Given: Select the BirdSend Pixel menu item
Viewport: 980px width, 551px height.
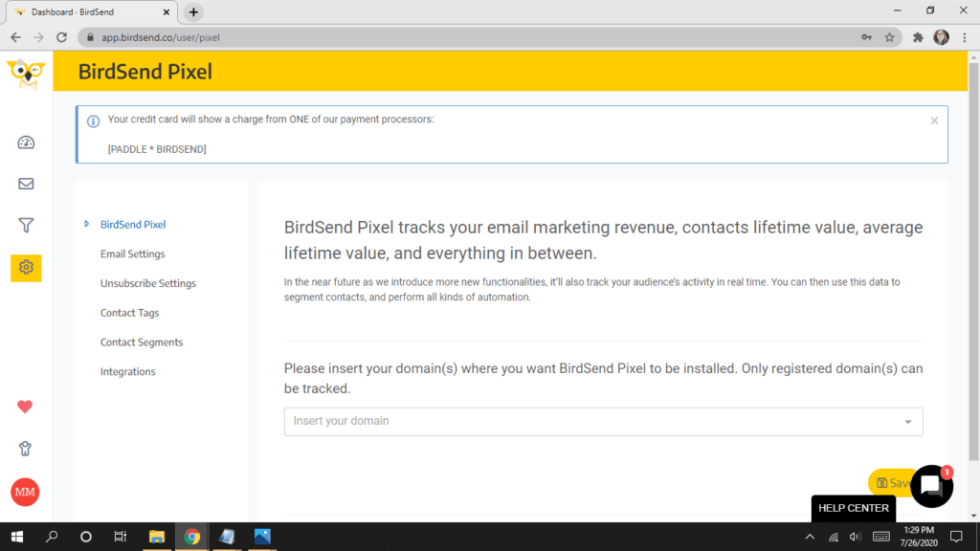Looking at the screenshot, I should (x=133, y=224).
